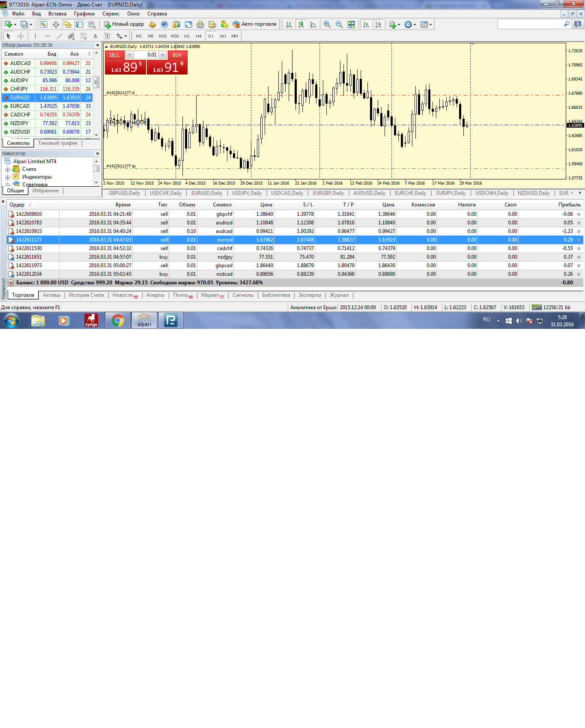Expand the Индикаторы tree node
The image size is (585, 728).
pyautogui.click(x=7, y=177)
